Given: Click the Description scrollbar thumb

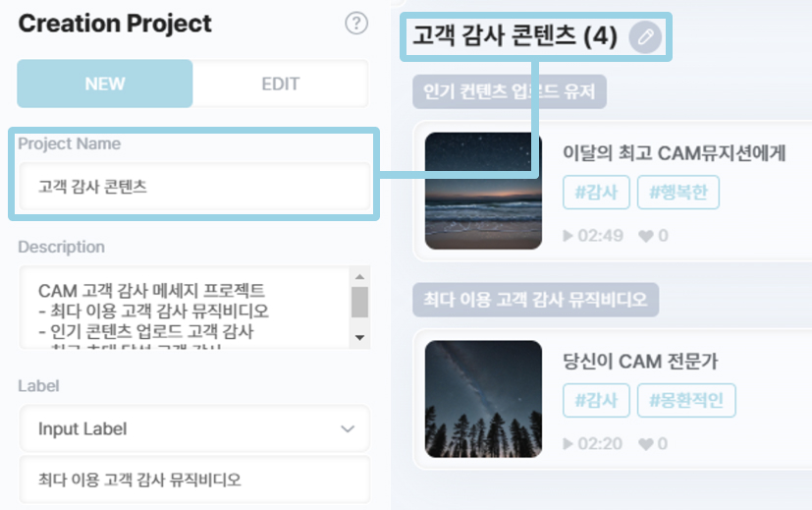Looking at the screenshot, I should [359, 302].
